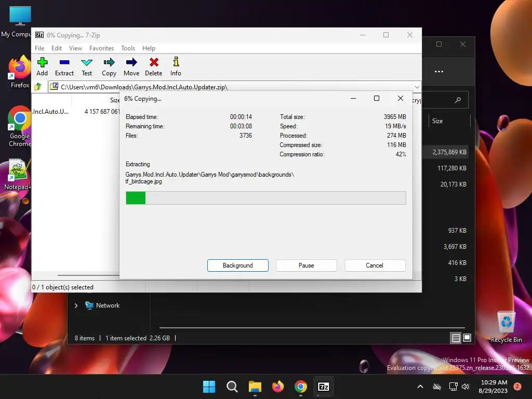Image resolution: width=532 pixels, height=399 pixels.
Task: Open the Notepad++ desktop shortcut
Action: coord(18,175)
